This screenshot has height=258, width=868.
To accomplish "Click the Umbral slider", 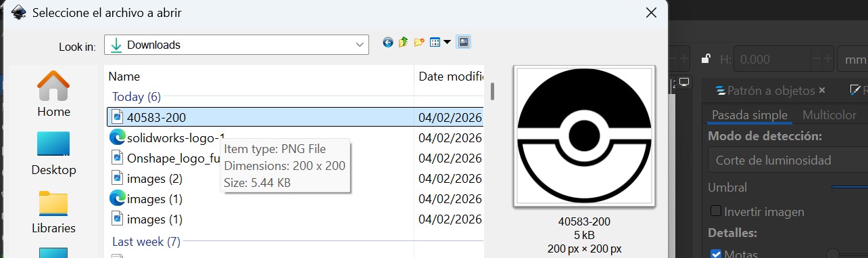I will pos(850,187).
